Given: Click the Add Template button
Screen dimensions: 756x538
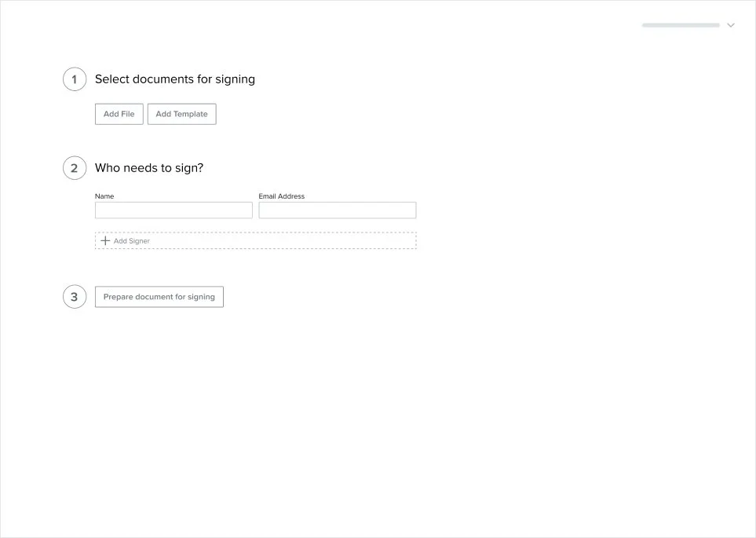Looking at the screenshot, I should tap(182, 114).
